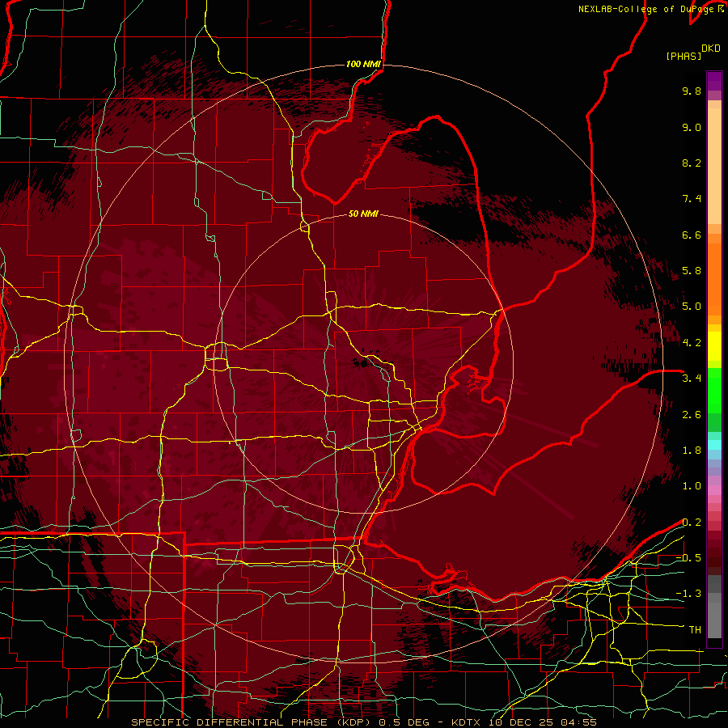Select the 1.8 scale value

click(x=692, y=451)
